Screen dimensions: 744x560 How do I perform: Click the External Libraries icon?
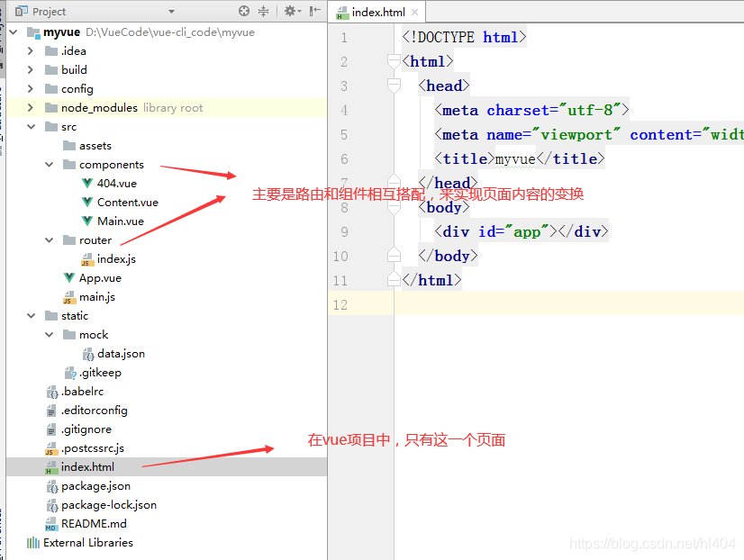pyautogui.click(x=33, y=543)
